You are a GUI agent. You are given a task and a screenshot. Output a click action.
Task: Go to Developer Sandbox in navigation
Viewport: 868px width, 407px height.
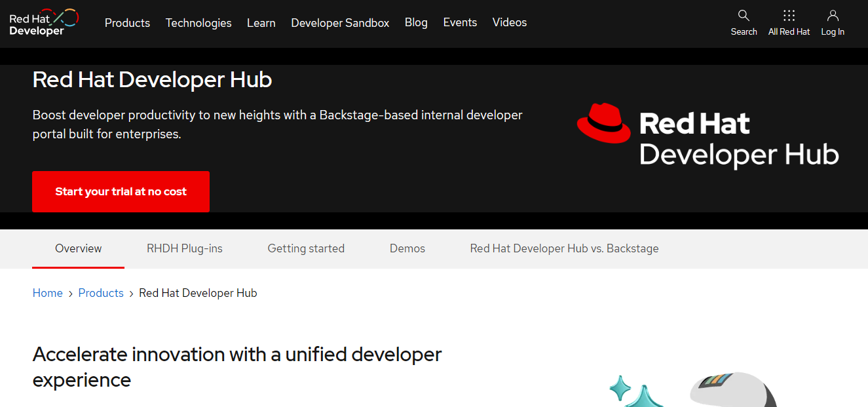(x=340, y=23)
